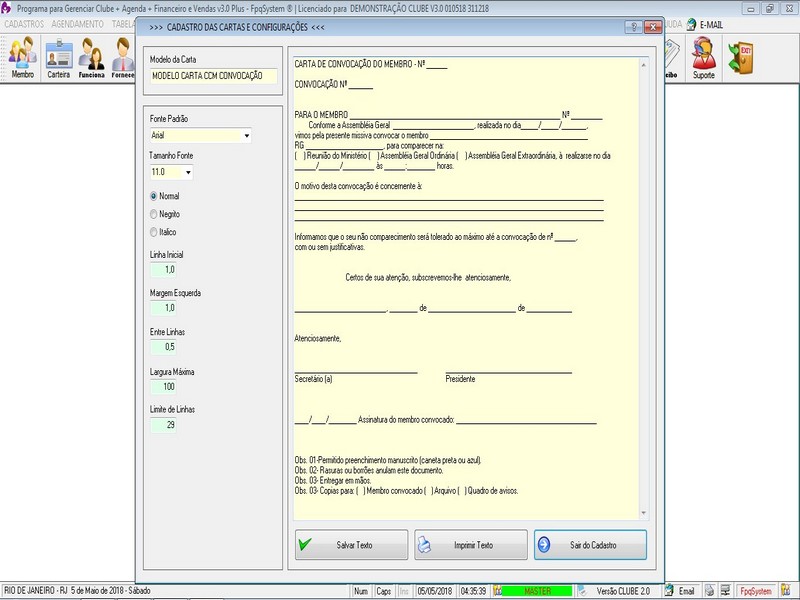
Task: Open the Carteira ID card icon
Action: tap(59, 57)
